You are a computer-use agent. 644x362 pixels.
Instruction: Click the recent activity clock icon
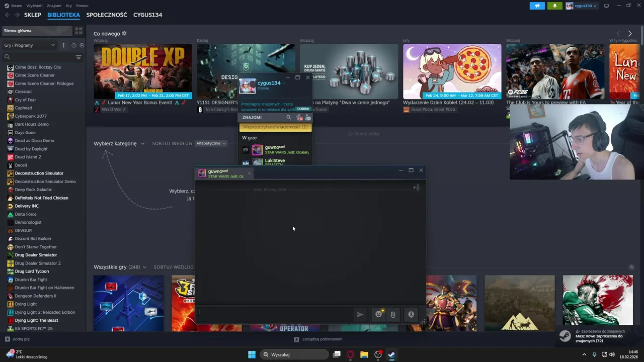[x=73, y=45]
